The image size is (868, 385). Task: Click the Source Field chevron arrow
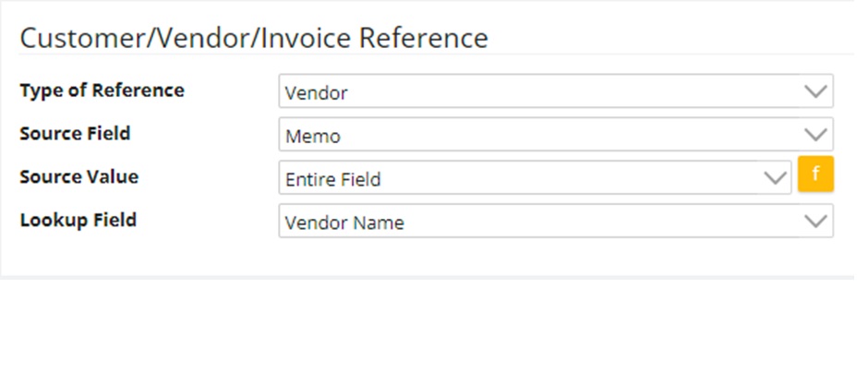(x=814, y=135)
